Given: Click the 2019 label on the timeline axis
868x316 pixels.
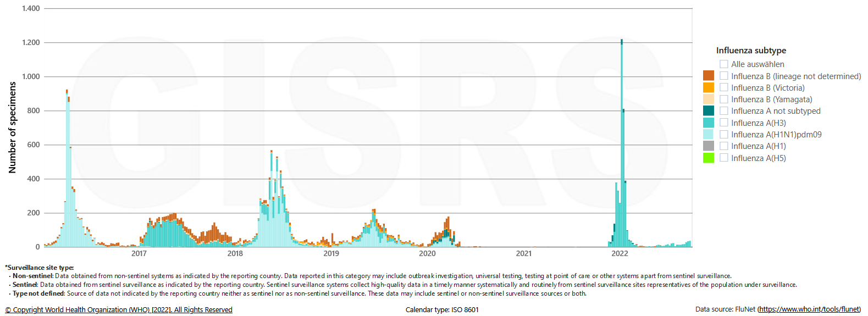Looking at the screenshot, I should tap(331, 253).
